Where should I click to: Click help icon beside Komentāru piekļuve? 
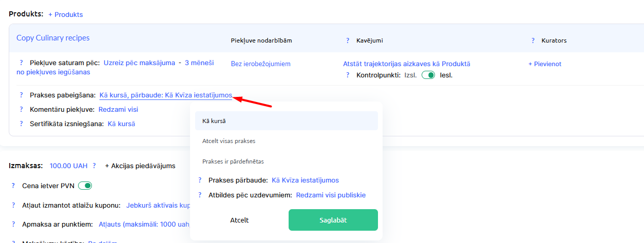21,109
